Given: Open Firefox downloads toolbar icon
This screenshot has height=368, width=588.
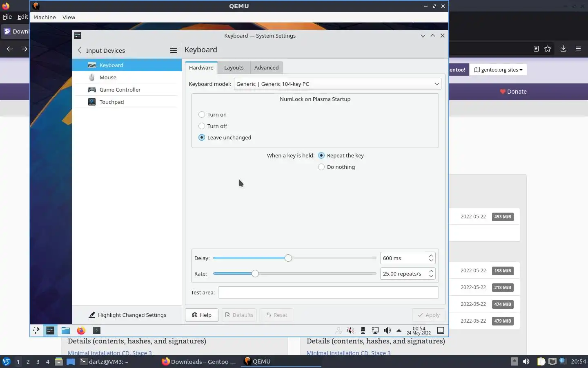Looking at the screenshot, I should (x=563, y=49).
